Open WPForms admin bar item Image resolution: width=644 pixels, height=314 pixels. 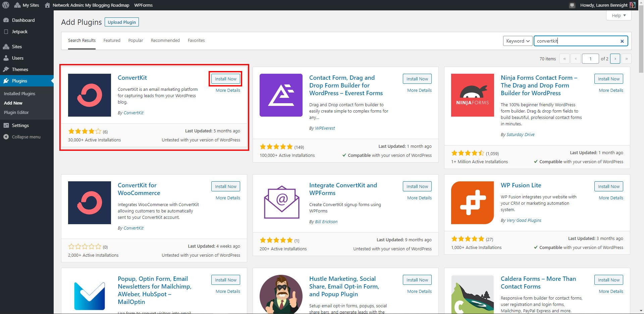[x=143, y=5]
